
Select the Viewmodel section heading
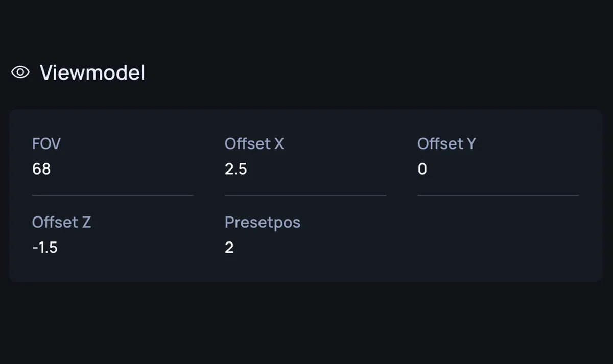pos(92,73)
